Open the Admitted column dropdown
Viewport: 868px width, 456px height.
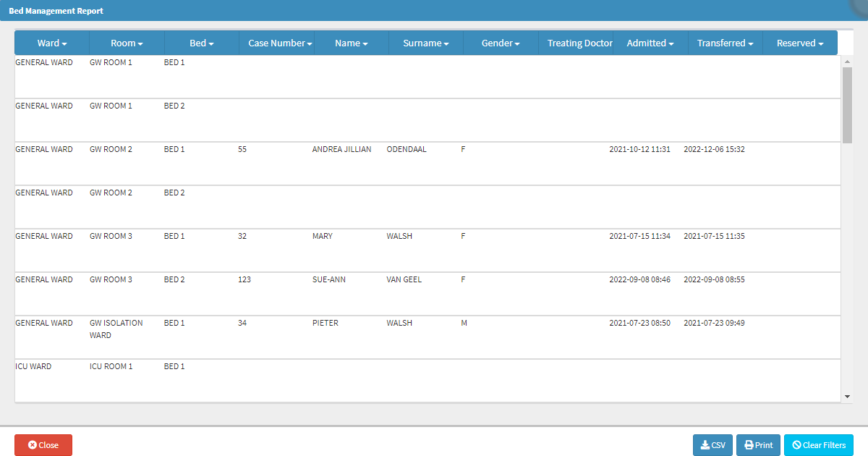coord(650,43)
